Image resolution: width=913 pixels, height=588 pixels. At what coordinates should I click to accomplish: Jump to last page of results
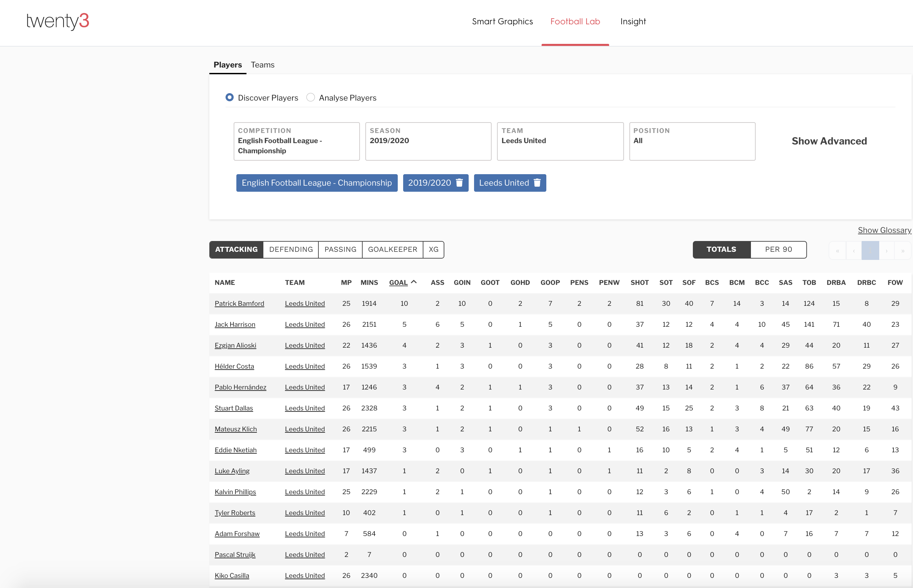click(x=903, y=251)
